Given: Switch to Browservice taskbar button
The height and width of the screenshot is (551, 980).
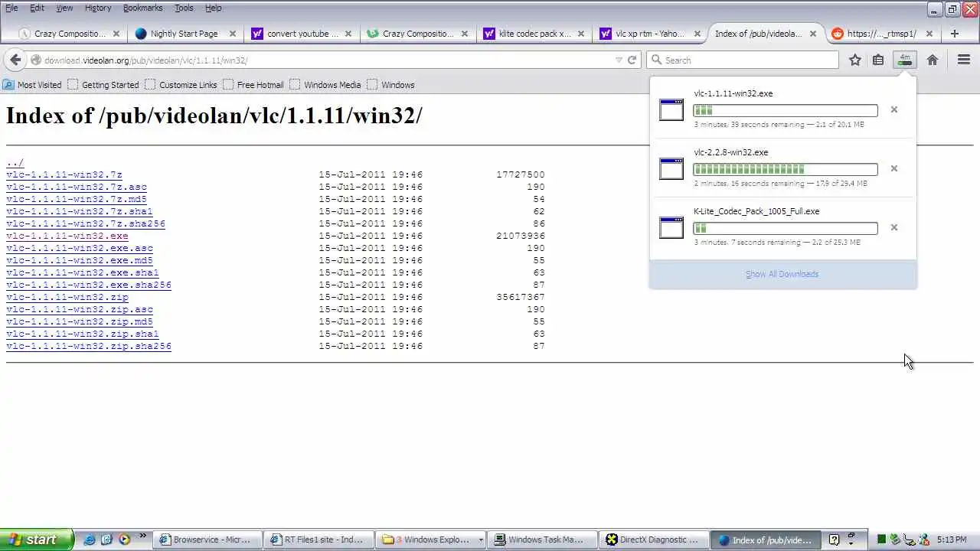Looking at the screenshot, I should click(207, 540).
